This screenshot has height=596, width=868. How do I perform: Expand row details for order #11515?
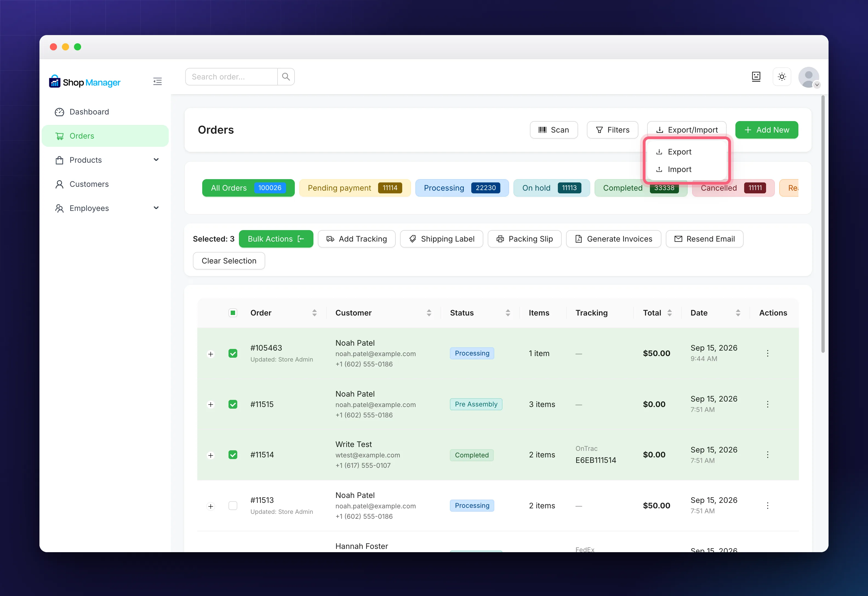[x=211, y=405]
